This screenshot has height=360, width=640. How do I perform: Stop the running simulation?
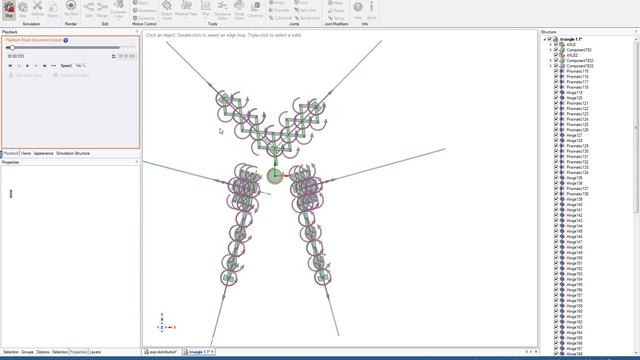coord(9,10)
